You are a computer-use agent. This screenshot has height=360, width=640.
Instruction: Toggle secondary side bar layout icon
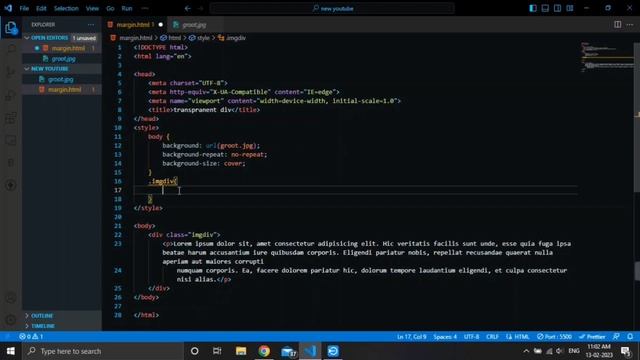[x=557, y=8]
